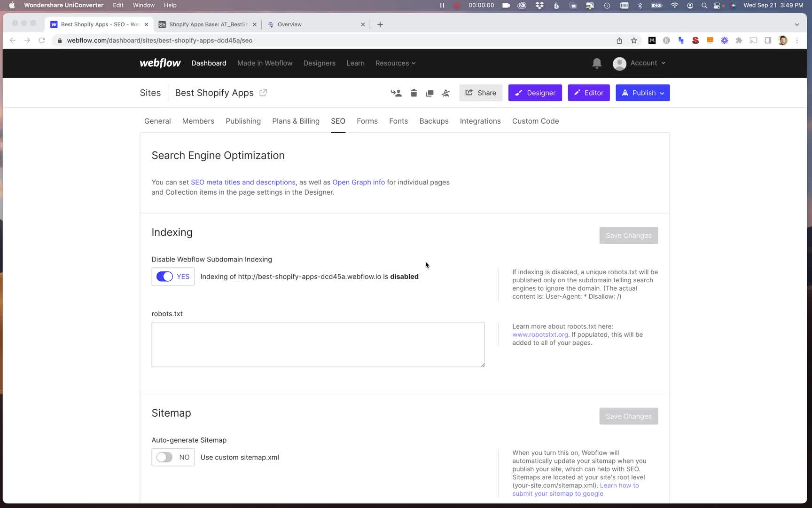Open the Designer

[x=535, y=93]
